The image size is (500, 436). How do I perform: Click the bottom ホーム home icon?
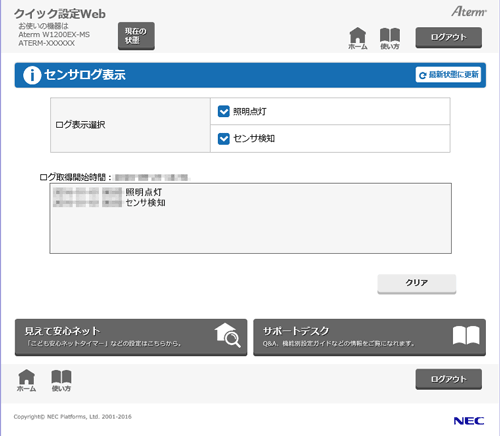point(26,380)
